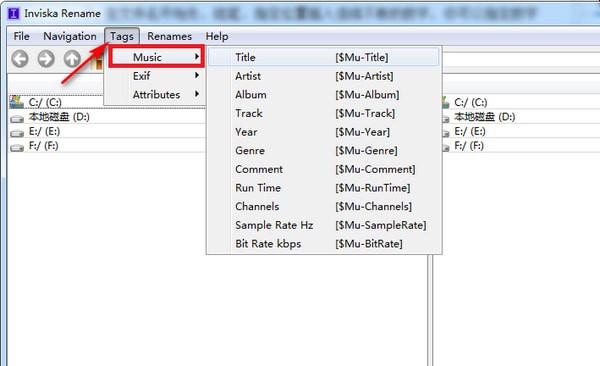Select F:/ (F:) in the right pane

pyautogui.click(x=469, y=145)
